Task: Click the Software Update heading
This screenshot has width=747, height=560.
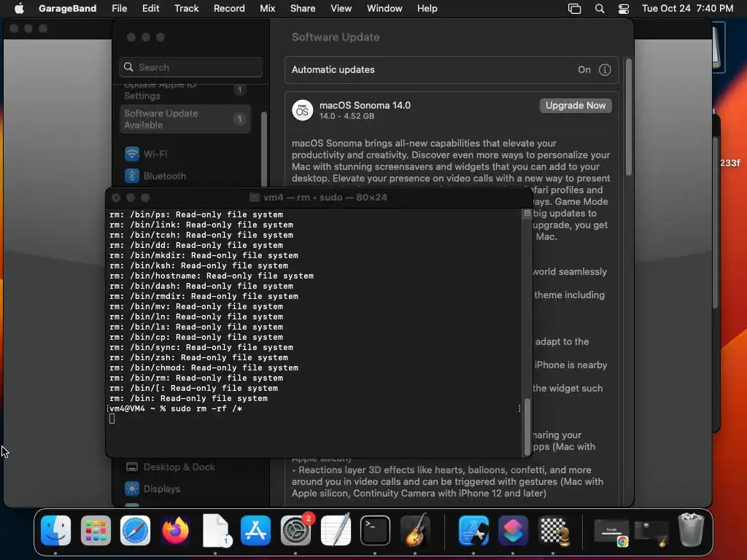Action: click(336, 37)
